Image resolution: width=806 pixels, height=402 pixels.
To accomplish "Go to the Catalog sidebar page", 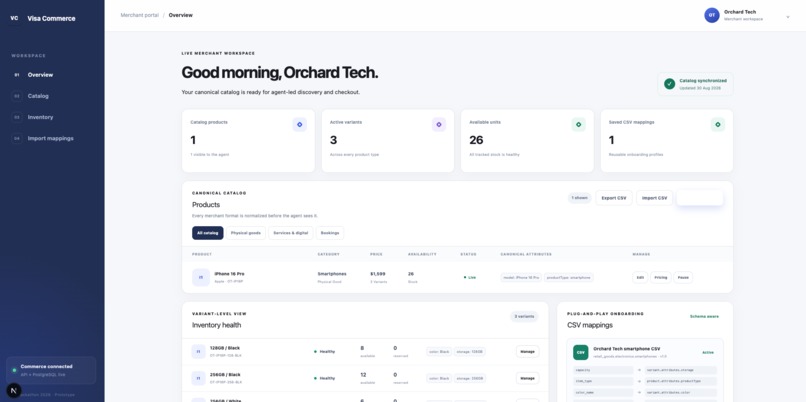I will pyautogui.click(x=38, y=96).
